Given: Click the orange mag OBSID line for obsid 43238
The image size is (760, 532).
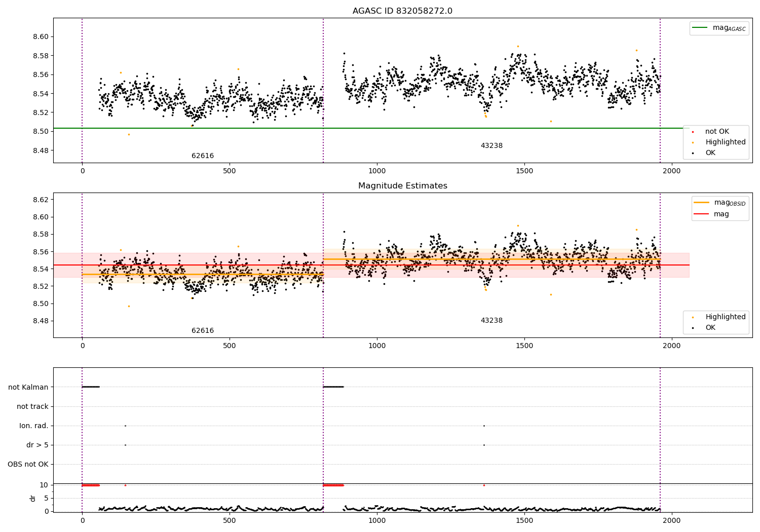Looking at the screenshot, I should tap(491, 259).
